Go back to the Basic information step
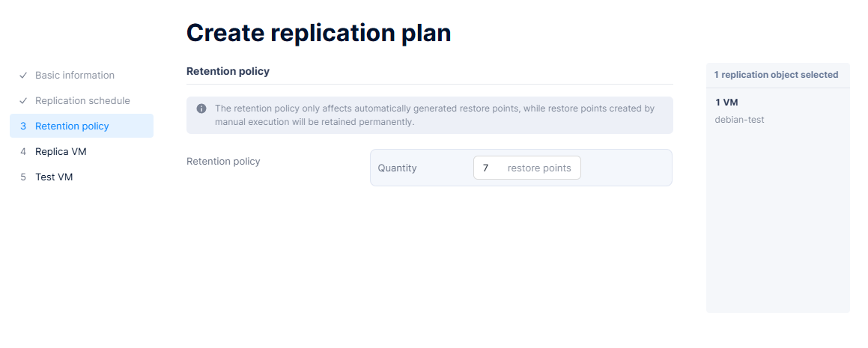Screen dimensions: 868x348 coord(75,76)
